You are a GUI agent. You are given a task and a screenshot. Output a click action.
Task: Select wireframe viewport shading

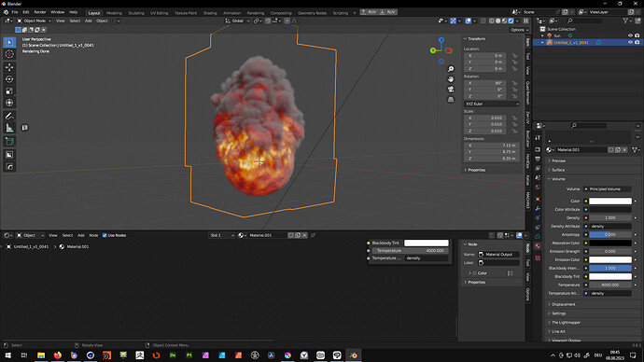(492, 21)
